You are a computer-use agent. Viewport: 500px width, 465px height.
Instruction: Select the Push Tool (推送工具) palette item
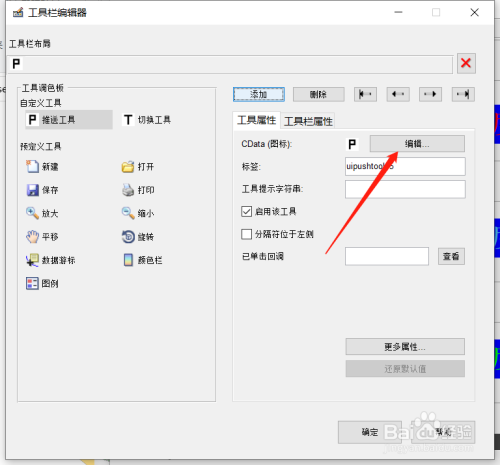coord(69,120)
